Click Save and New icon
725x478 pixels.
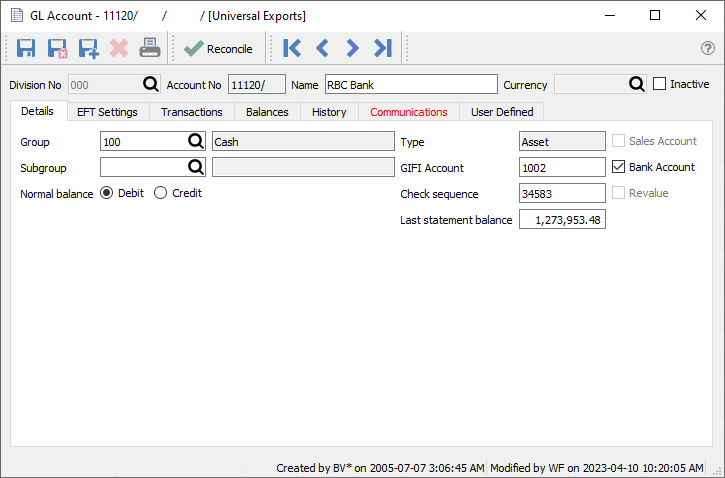click(x=88, y=48)
